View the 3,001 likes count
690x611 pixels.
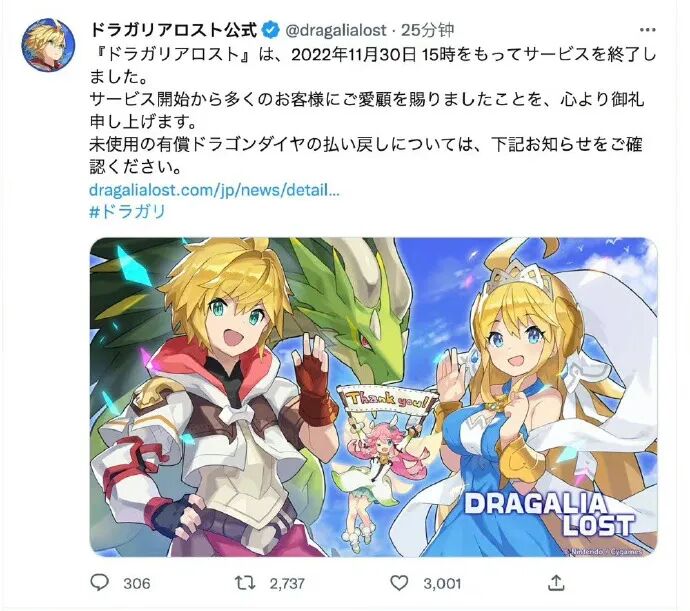pos(442,583)
